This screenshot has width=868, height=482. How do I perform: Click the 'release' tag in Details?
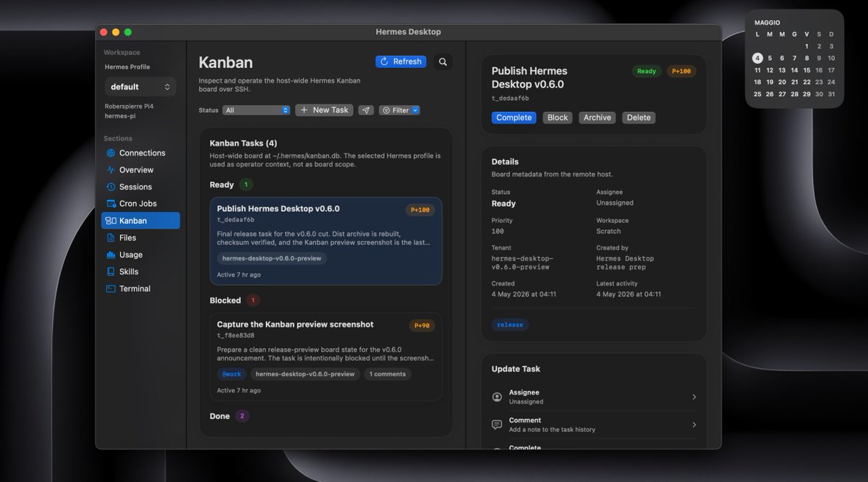(x=510, y=325)
